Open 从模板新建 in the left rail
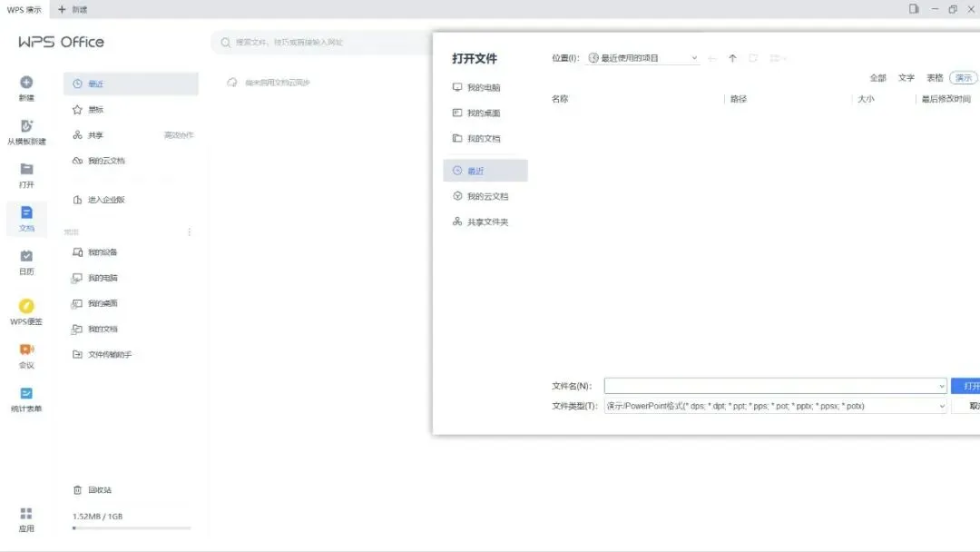 pos(26,132)
